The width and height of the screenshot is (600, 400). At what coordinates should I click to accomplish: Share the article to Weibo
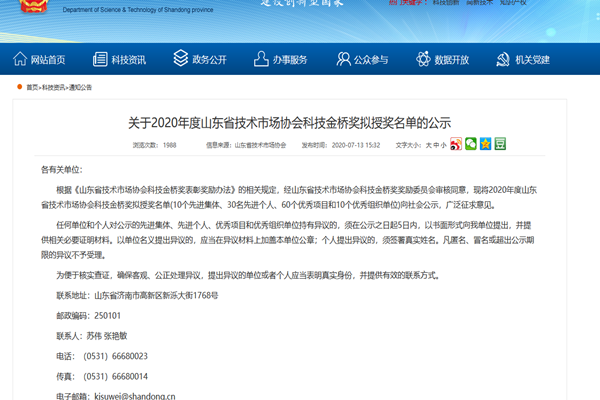coord(456,144)
